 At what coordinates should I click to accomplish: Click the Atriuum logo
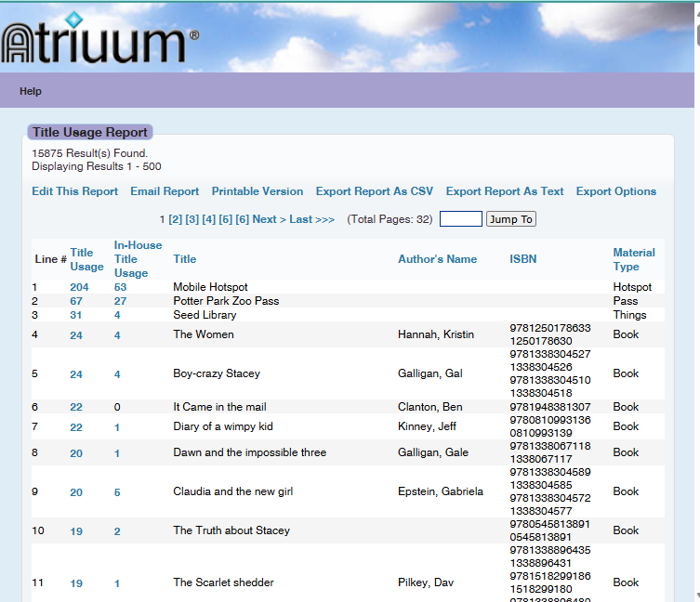coord(99,42)
